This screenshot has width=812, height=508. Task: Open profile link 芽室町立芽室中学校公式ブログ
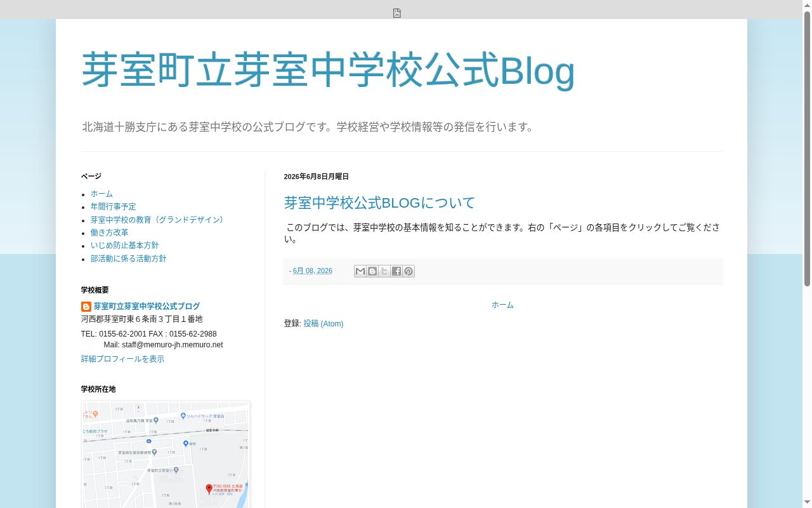tap(147, 306)
